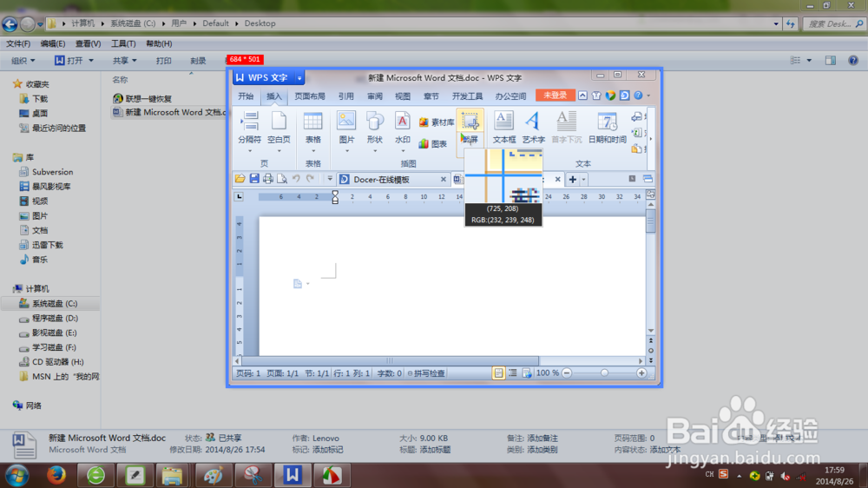The image size is (868, 488).
Task: Click the redo arrow in WPS toolbar
Action: point(310,179)
